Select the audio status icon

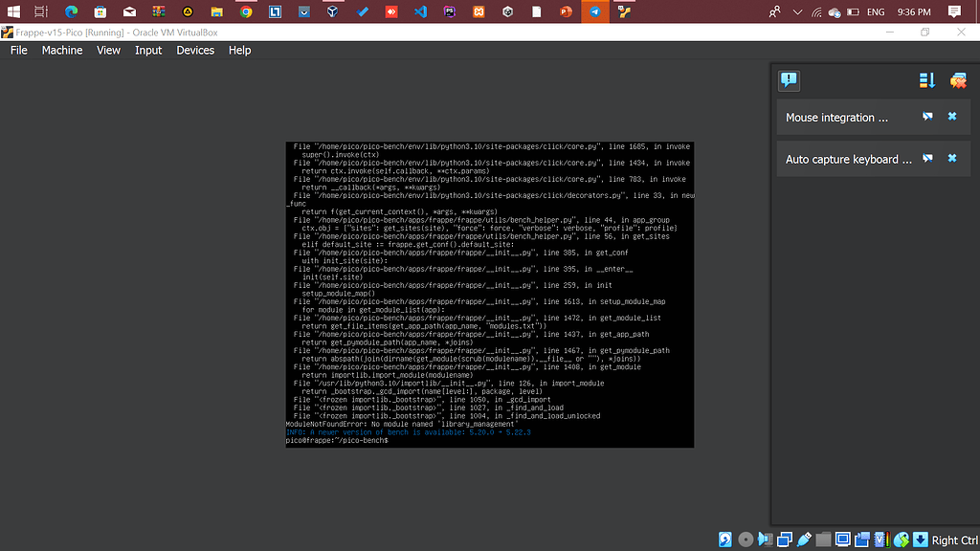(x=766, y=539)
